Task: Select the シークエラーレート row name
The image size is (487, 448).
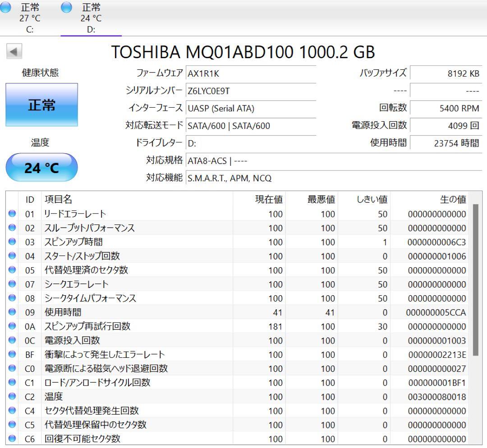Action: (76, 284)
